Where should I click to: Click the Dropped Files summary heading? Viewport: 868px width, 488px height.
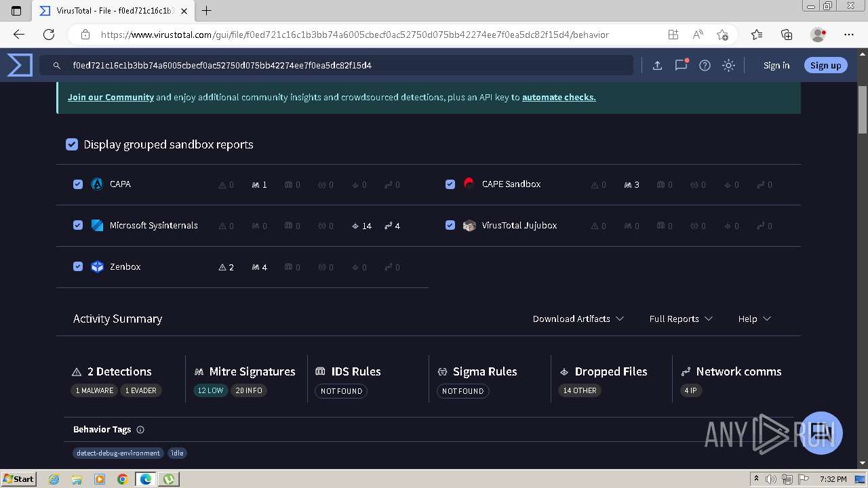click(611, 371)
